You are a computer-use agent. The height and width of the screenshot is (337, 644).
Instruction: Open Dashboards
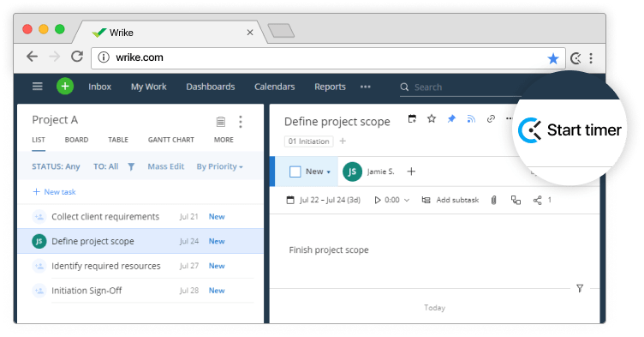pos(211,87)
